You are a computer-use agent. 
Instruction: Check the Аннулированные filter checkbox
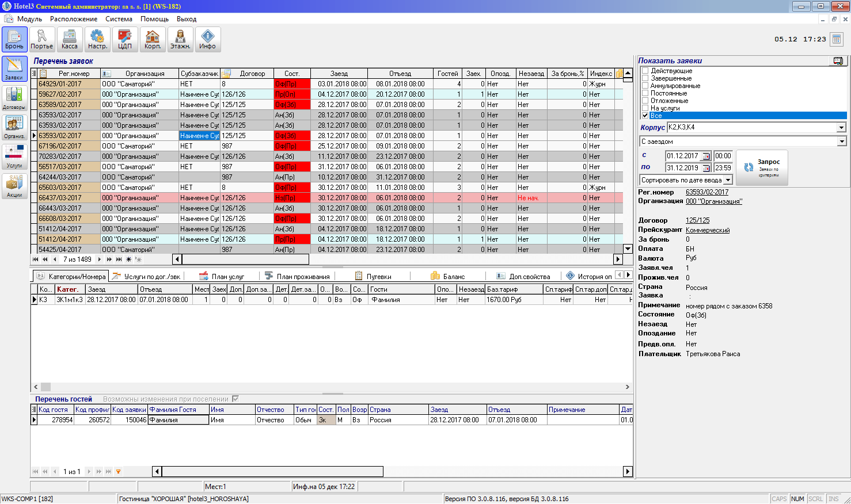(645, 86)
